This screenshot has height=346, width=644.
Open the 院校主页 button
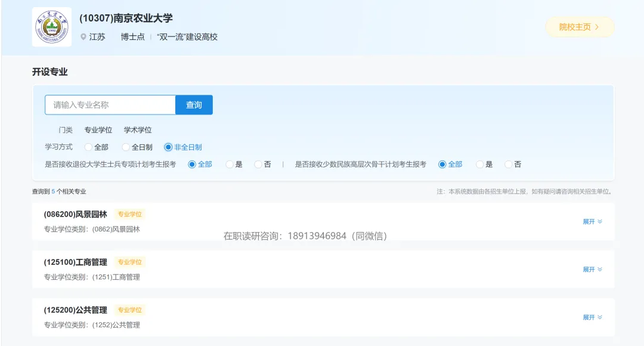click(x=580, y=27)
